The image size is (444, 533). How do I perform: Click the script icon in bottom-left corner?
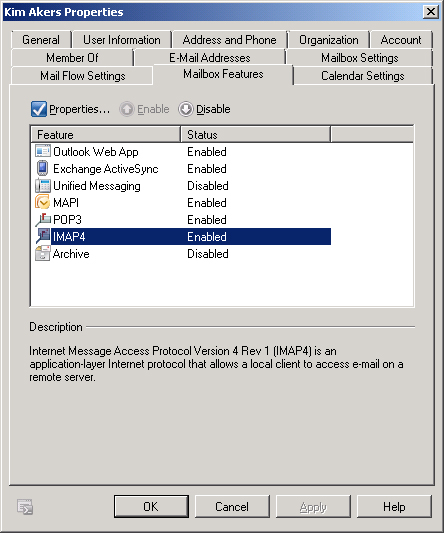25,507
